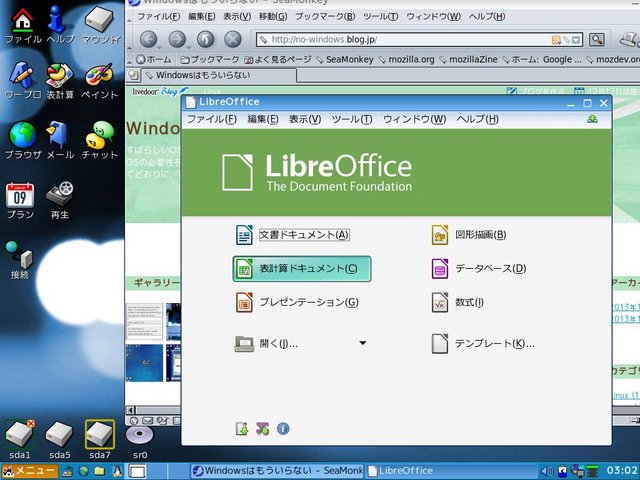Screen dimensions: 640x480
Task: Click the メニュー start menu button
Action: coord(29,471)
